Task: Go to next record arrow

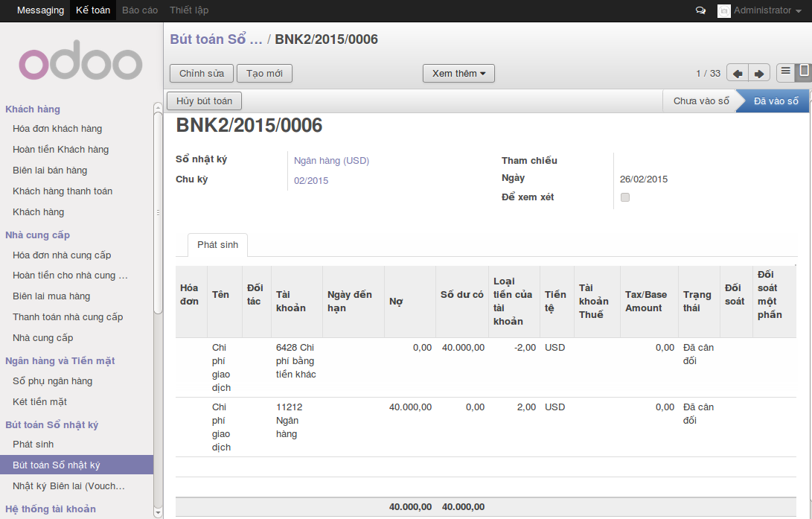Action: (758, 73)
